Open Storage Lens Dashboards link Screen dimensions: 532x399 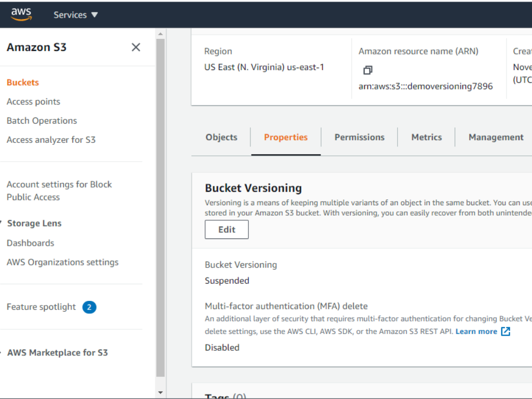tap(30, 243)
